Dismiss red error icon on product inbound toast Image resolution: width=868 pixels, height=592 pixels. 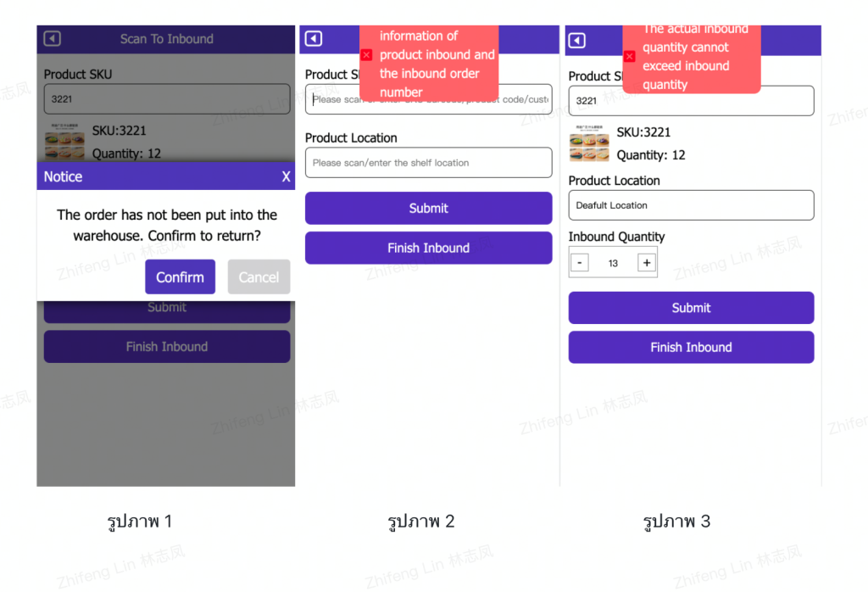pyautogui.click(x=366, y=55)
